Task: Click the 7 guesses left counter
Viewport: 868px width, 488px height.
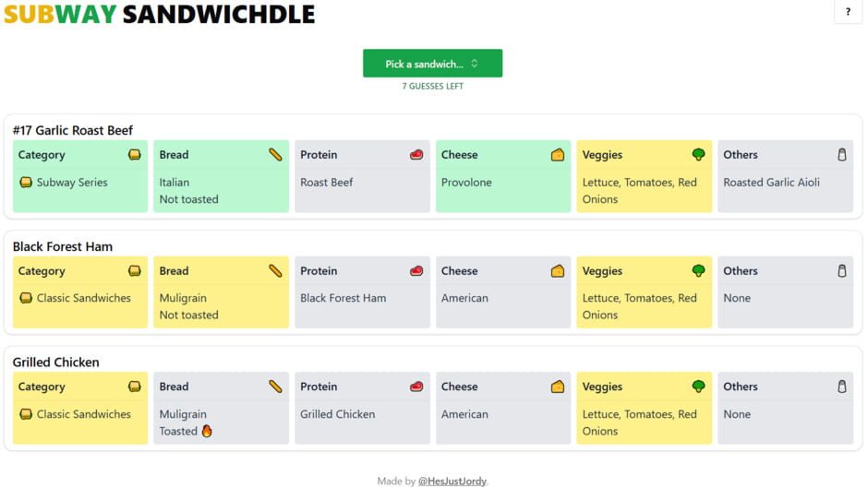Action: [432, 86]
